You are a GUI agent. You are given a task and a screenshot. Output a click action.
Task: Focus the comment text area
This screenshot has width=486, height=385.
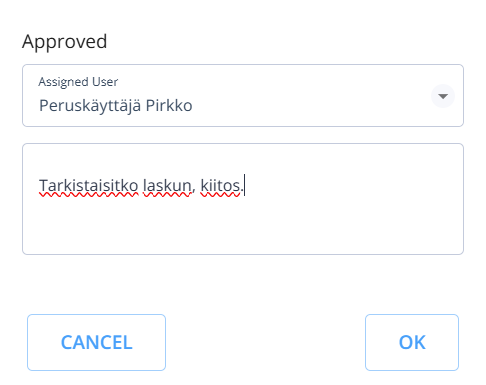(x=243, y=199)
